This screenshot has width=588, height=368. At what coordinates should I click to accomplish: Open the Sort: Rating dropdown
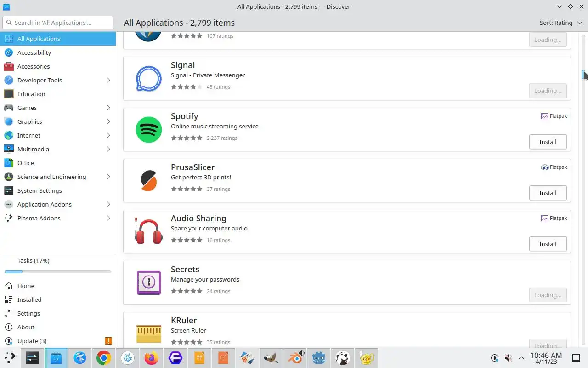point(561,23)
